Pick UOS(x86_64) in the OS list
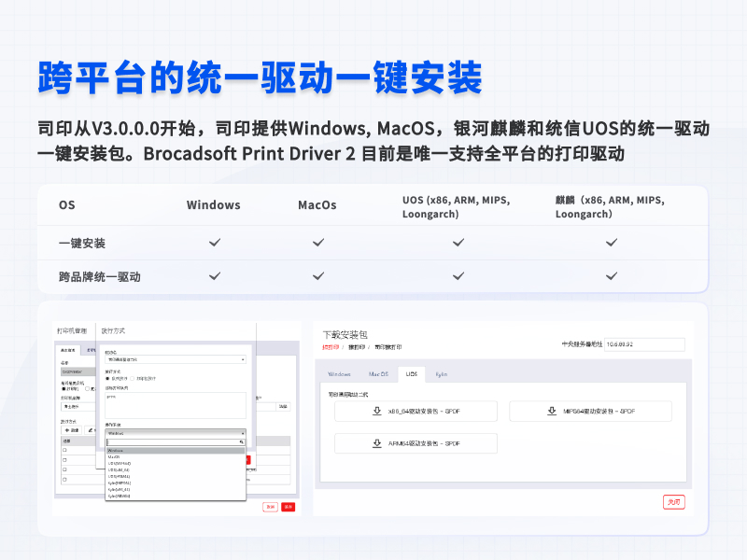The height and width of the screenshot is (560, 747). tap(176, 470)
